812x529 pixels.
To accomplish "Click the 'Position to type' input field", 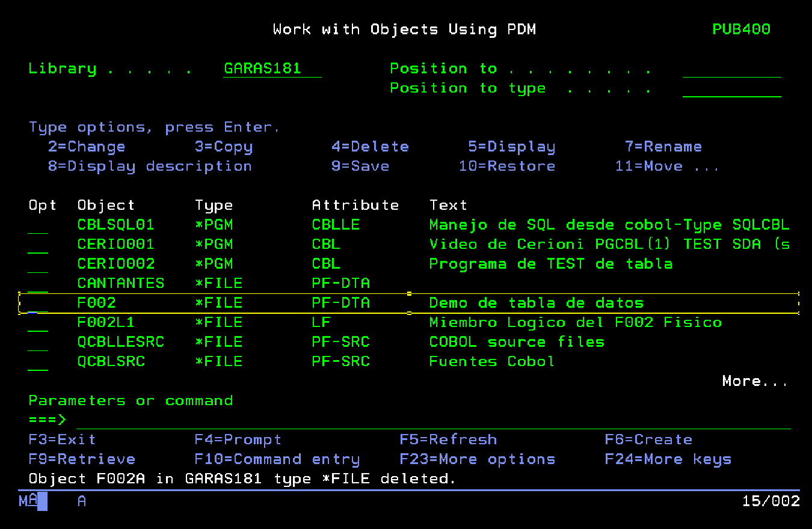I will click(x=731, y=88).
